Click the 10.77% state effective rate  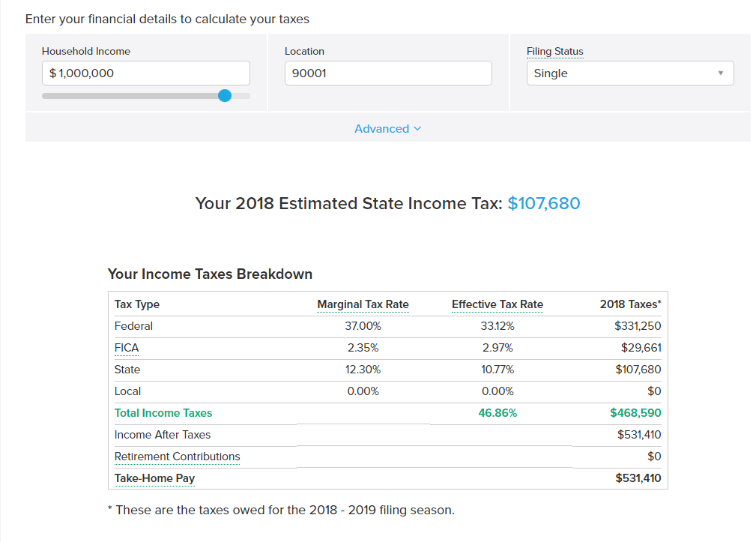coord(498,370)
